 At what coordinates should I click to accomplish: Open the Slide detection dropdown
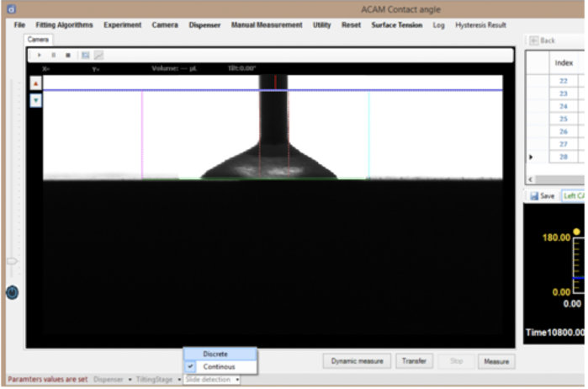[212, 380]
